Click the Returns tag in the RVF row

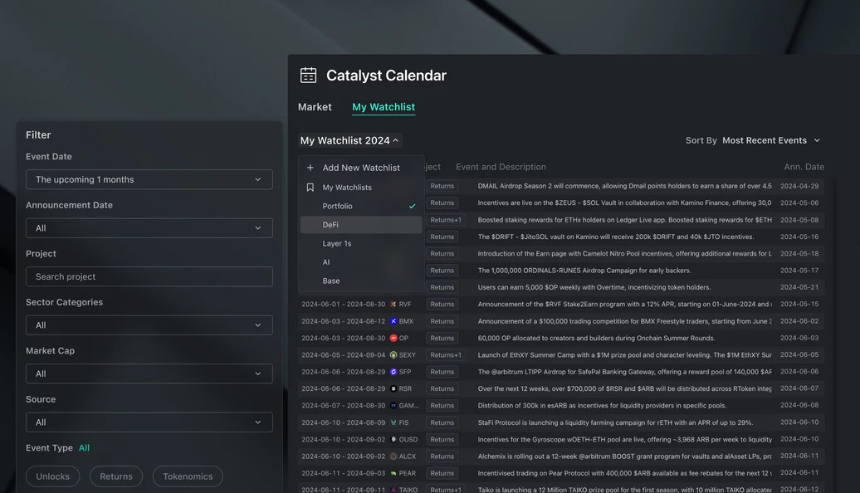pyautogui.click(x=442, y=304)
